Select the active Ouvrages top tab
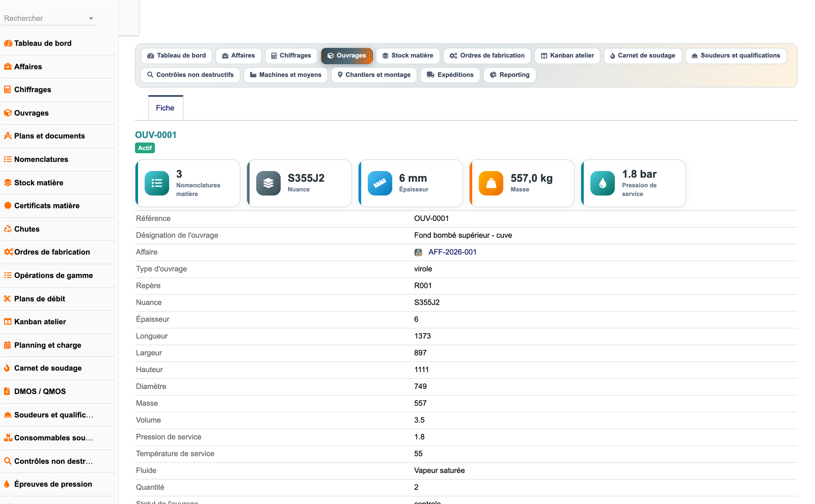Image resolution: width=815 pixels, height=504 pixels. [x=347, y=56]
